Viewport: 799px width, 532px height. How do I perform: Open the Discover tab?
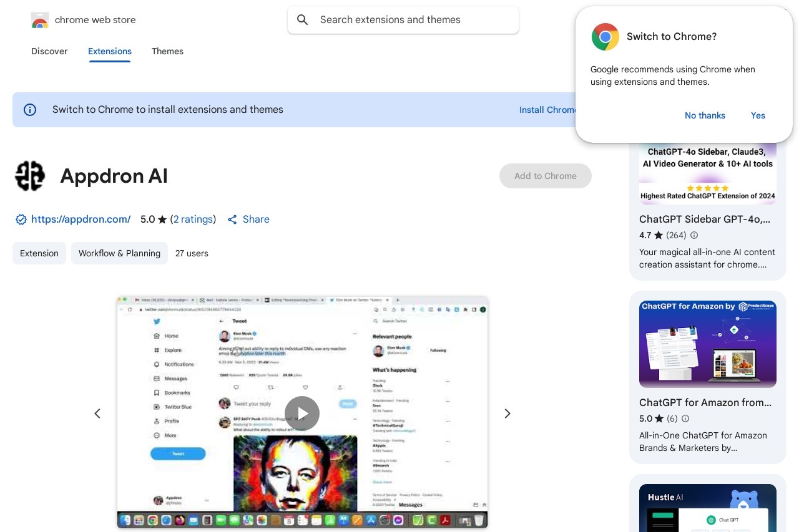tap(49, 51)
